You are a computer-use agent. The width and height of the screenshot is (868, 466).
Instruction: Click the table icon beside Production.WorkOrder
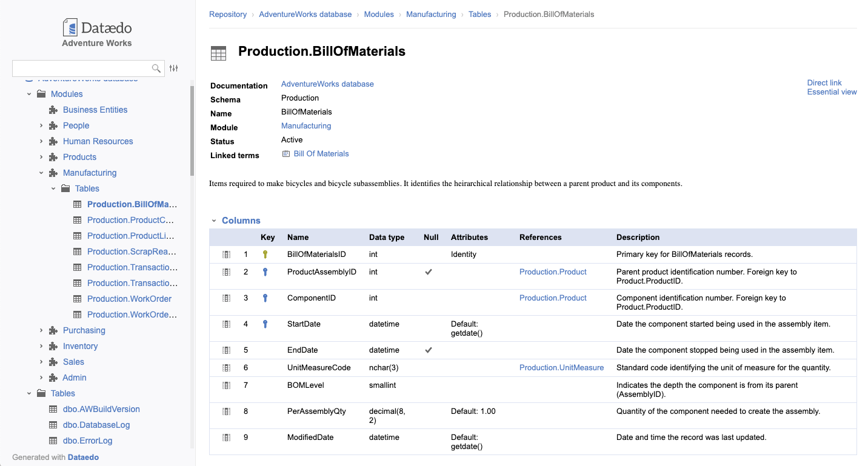pos(77,299)
